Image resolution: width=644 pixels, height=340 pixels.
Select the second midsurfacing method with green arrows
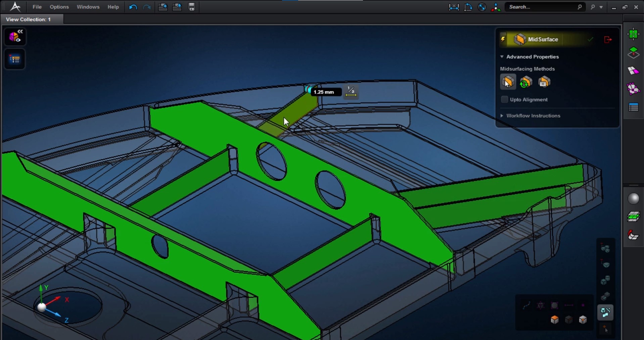click(526, 82)
